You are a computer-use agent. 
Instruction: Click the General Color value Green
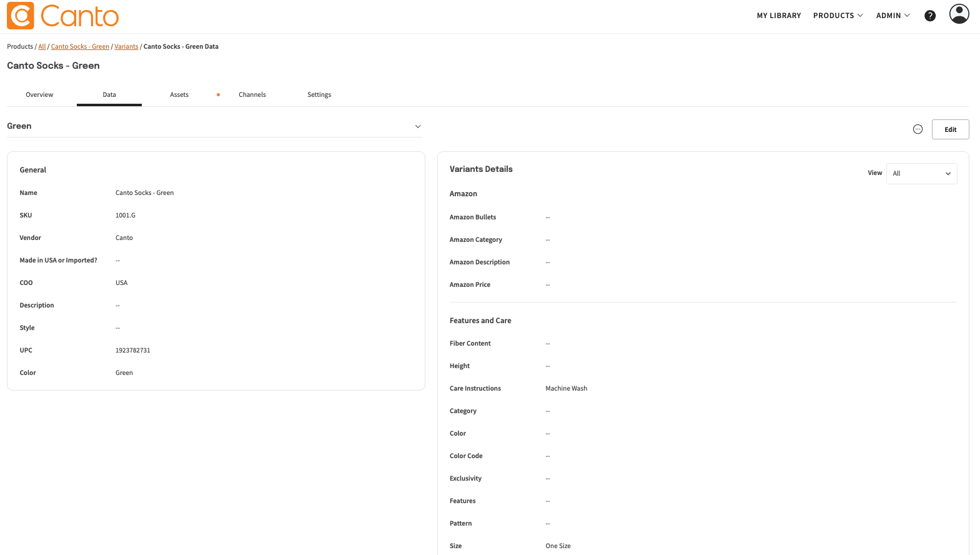click(124, 373)
